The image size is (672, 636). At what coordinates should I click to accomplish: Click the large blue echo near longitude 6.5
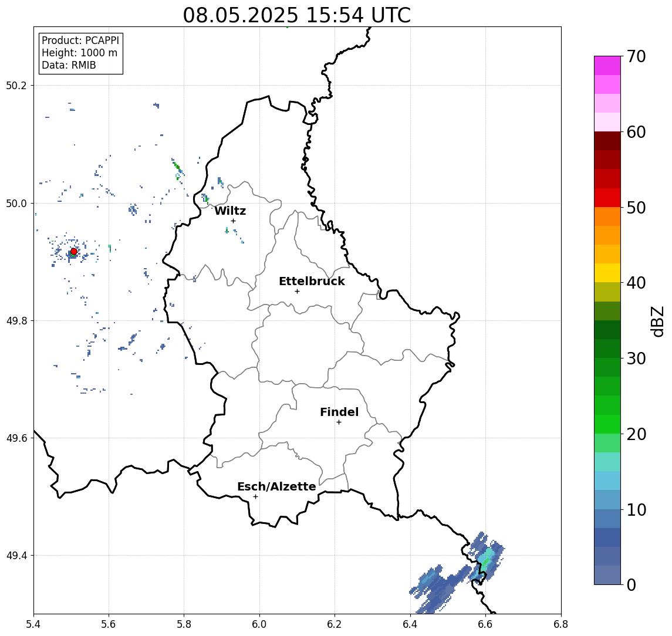pyautogui.click(x=441, y=589)
